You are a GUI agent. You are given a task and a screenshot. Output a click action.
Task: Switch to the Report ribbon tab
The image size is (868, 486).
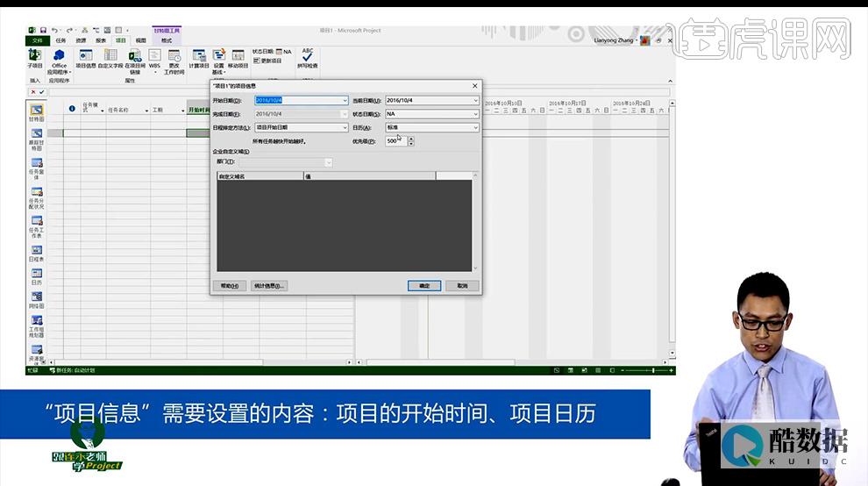pos(101,40)
